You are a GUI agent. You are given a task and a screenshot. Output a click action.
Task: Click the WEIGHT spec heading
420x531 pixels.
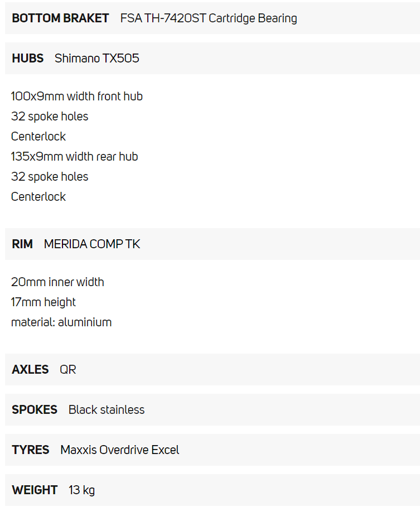tap(35, 490)
